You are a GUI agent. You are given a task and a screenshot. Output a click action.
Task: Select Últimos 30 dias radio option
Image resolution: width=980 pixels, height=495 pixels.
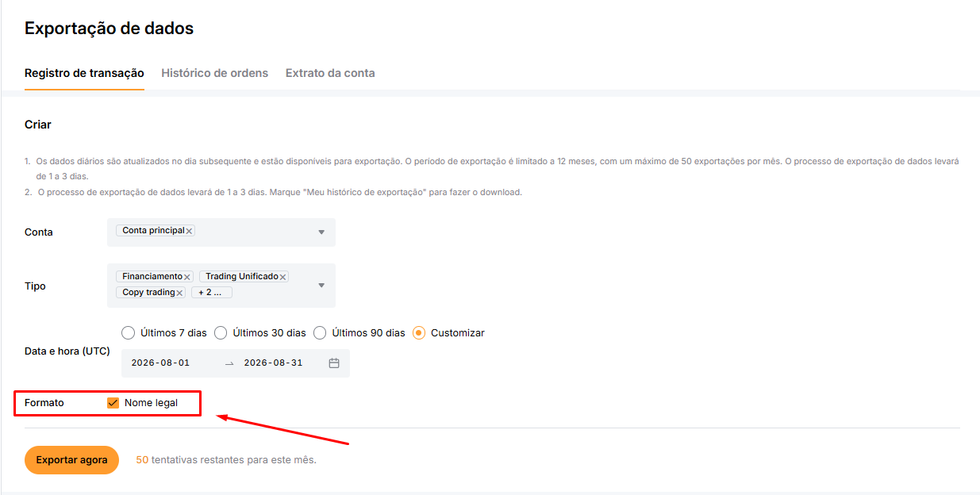tap(221, 332)
